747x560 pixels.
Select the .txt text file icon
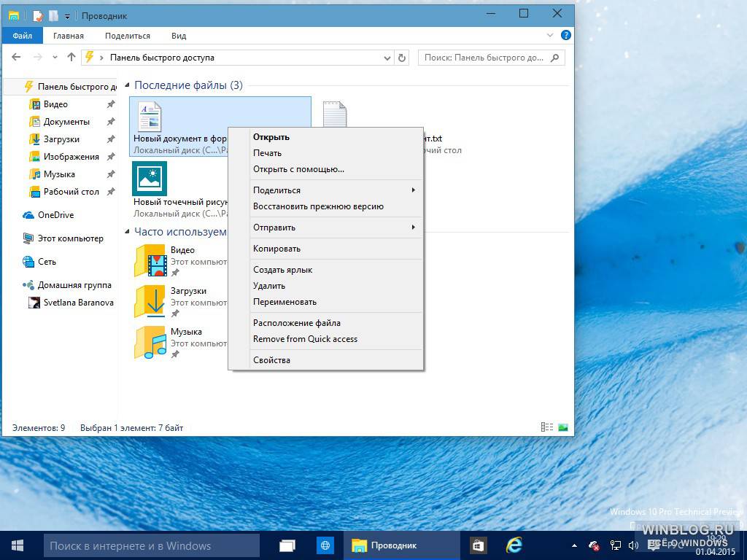coord(334,114)
